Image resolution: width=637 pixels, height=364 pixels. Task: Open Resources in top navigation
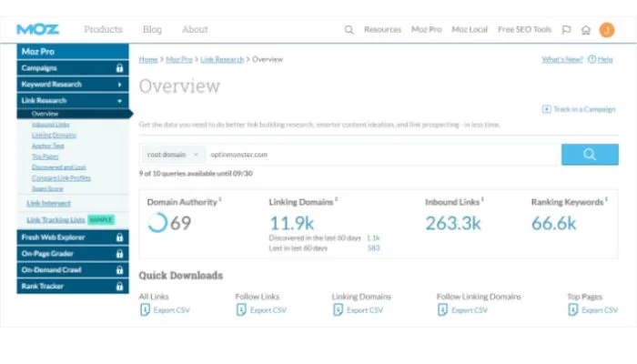tap(382, 30)
